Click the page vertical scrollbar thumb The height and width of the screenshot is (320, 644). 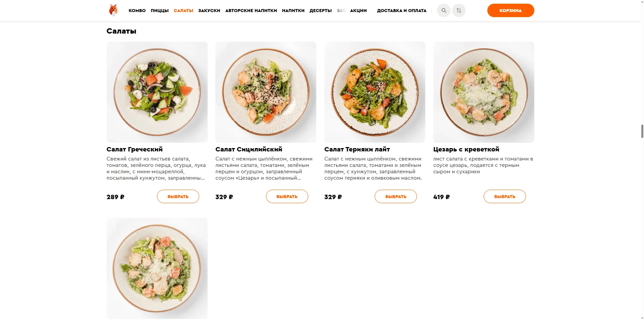[x=642, y=131]
